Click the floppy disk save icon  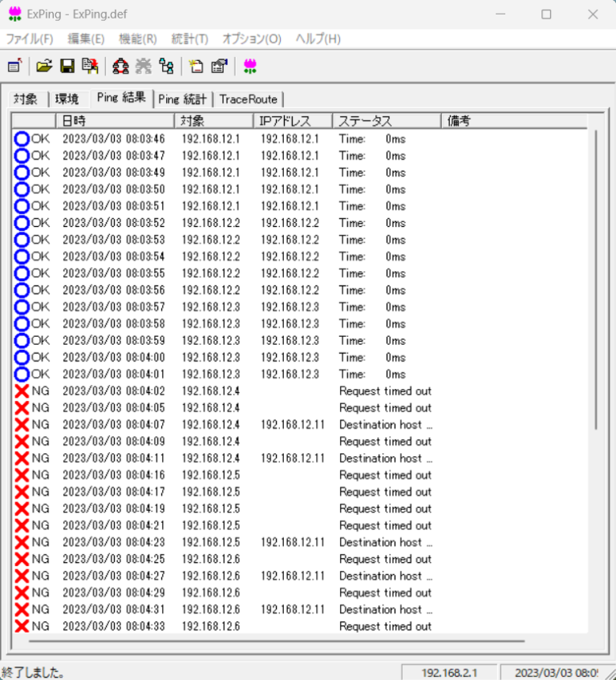pos(67,66)
